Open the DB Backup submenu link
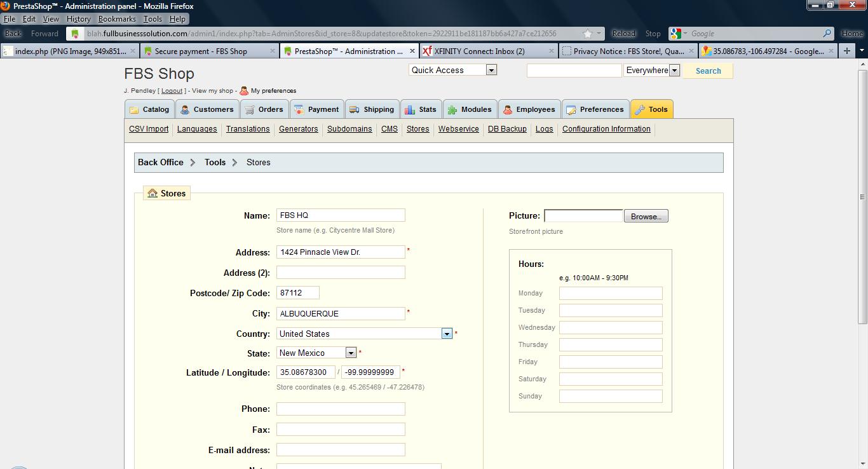The height and width of the screenshot is (469, 868). coord(507,129)
